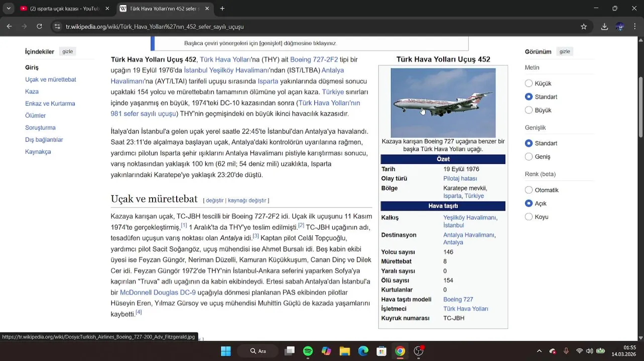Open the tab search dropdown arrow
This screenshot has width=644, height=361.
[x=9, y=9]
